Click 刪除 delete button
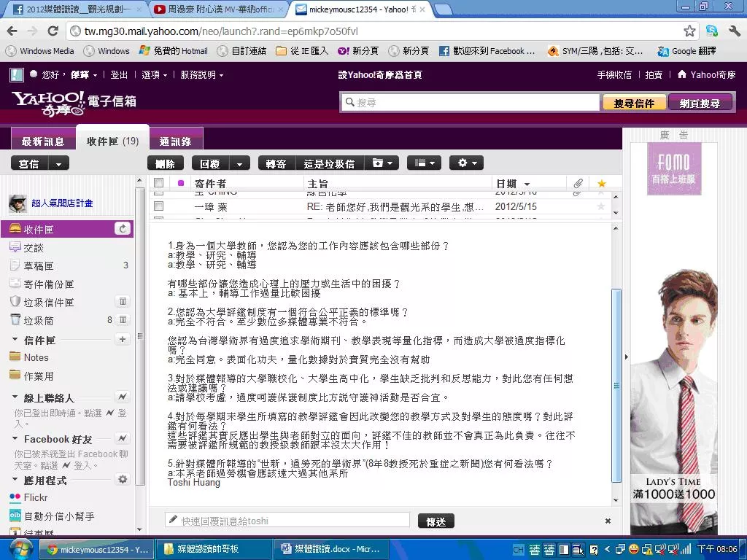This screenshot has width=747, height=560. [x=166, y=164]
